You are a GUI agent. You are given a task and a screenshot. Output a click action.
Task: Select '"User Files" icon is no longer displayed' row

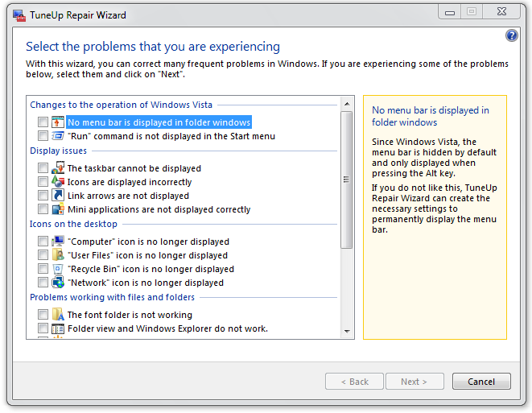coord(147,255)
